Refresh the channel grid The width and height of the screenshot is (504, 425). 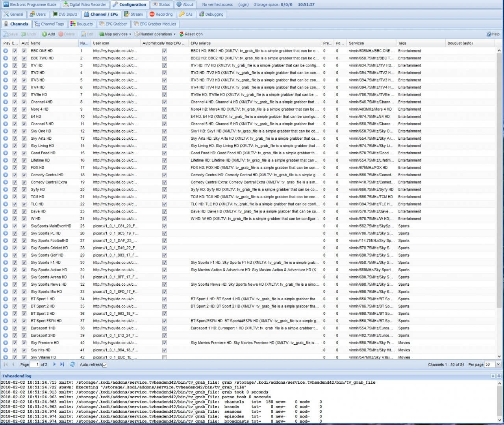(72, 364)
